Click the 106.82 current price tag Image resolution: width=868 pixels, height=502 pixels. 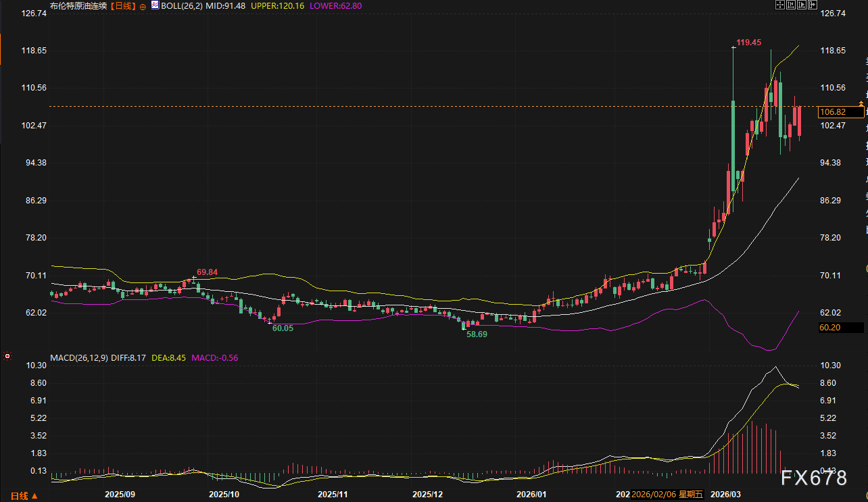point(831,112)
